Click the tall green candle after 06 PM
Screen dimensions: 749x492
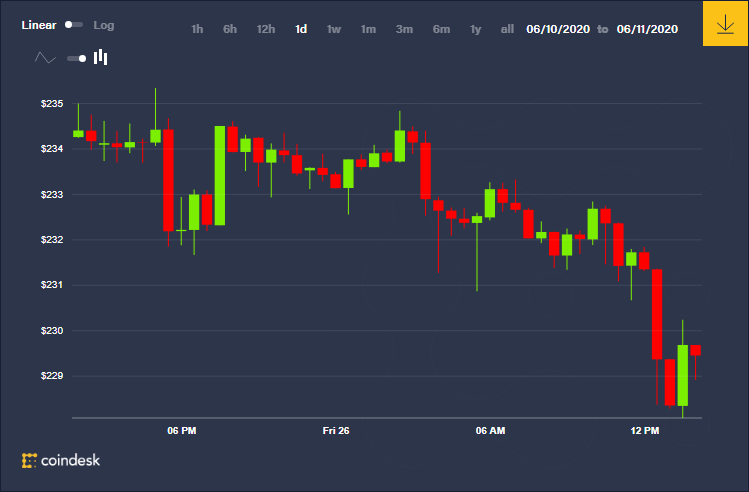click(x=220, y=176)
